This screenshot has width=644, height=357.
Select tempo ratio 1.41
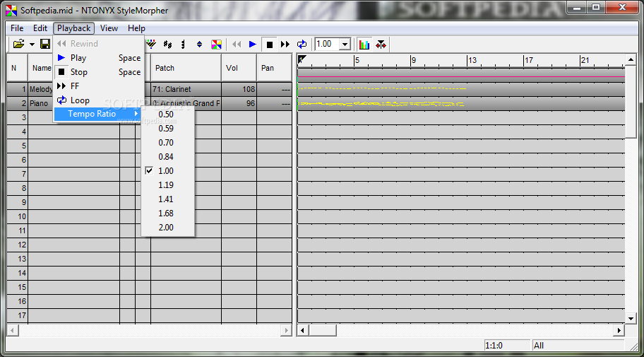point(167,199)
